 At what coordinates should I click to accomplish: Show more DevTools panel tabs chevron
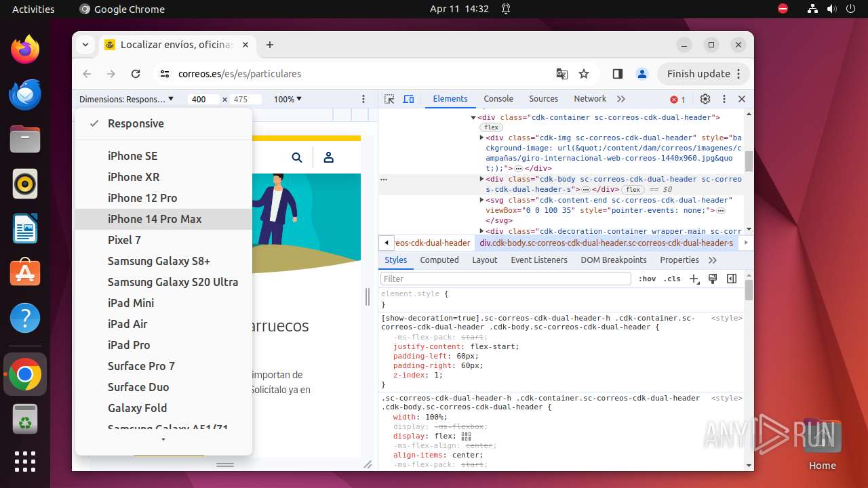click(620, 99)
